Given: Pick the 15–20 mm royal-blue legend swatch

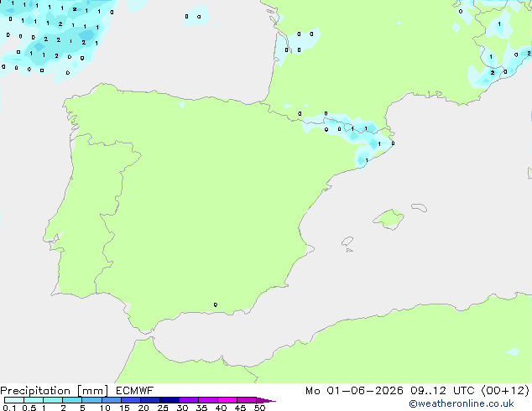Looking at the screenshot, I should pyautogui.click(x=131, y=400).
